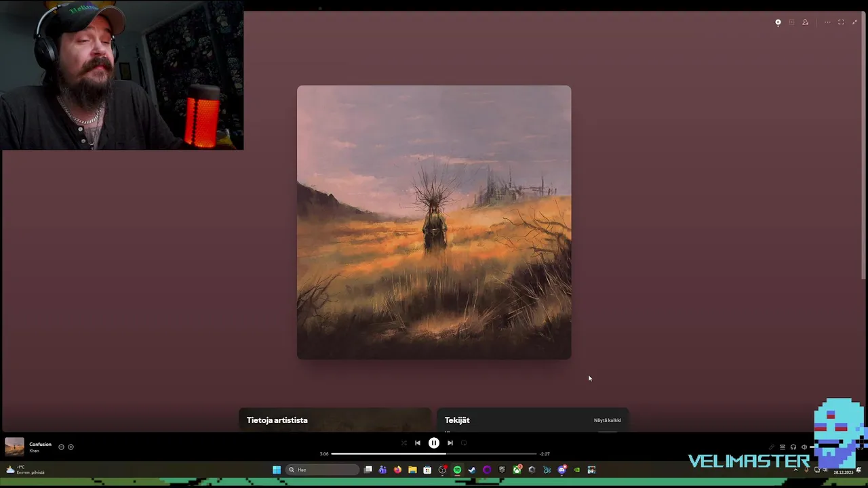Launch Firefox from the taskbar
Screen dimensions: 868x488
[x=397, y=470]
